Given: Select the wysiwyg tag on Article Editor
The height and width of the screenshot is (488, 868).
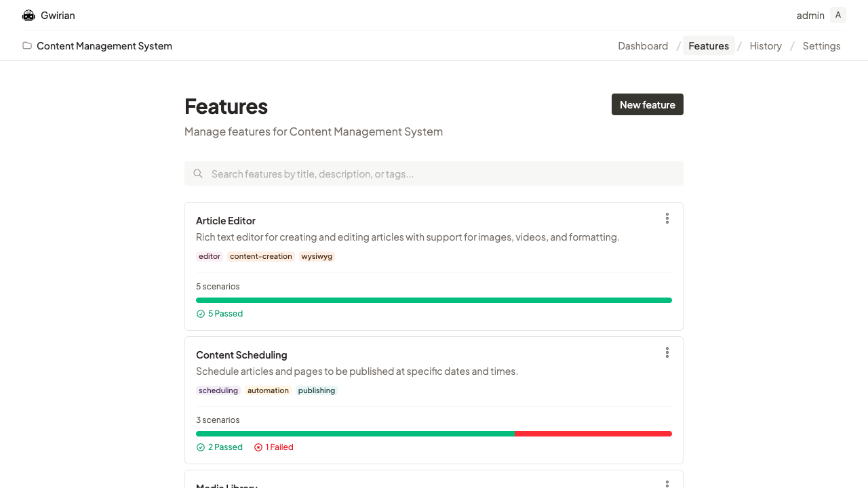Looking at the screenshot, I should 317,256.
